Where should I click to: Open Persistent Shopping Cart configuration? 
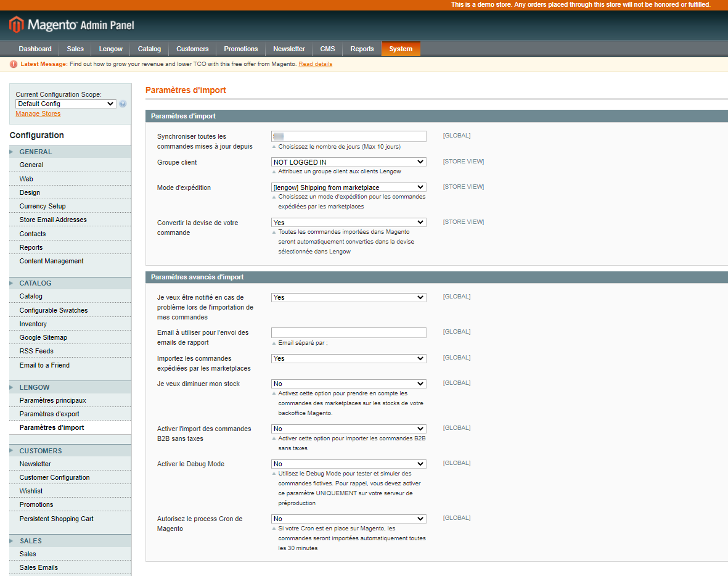(70, 519)
